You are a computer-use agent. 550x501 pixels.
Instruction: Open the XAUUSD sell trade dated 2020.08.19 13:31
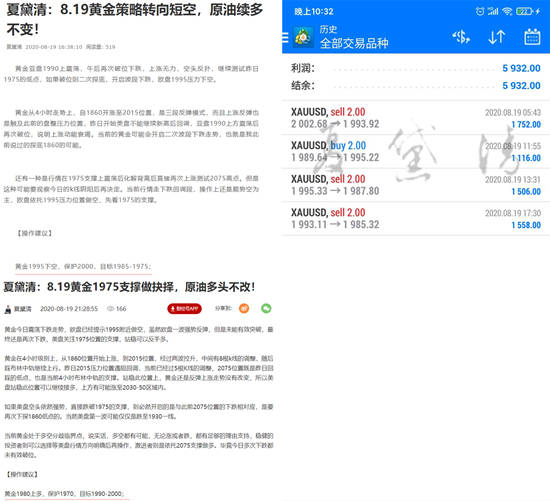click(416, 185)
